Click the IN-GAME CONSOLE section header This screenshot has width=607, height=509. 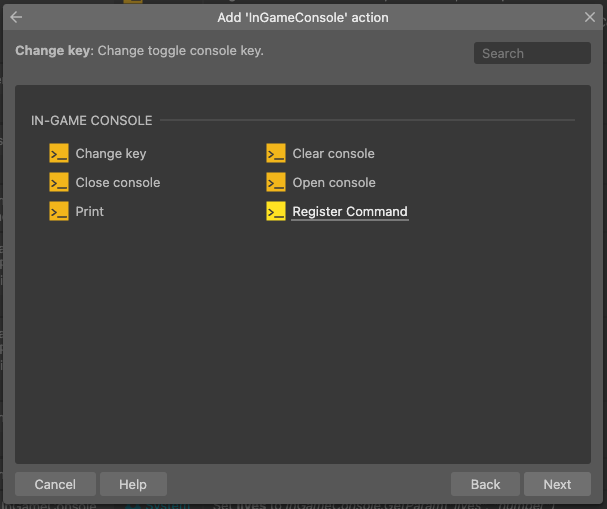pyautogui.click(x=92, y=121)
